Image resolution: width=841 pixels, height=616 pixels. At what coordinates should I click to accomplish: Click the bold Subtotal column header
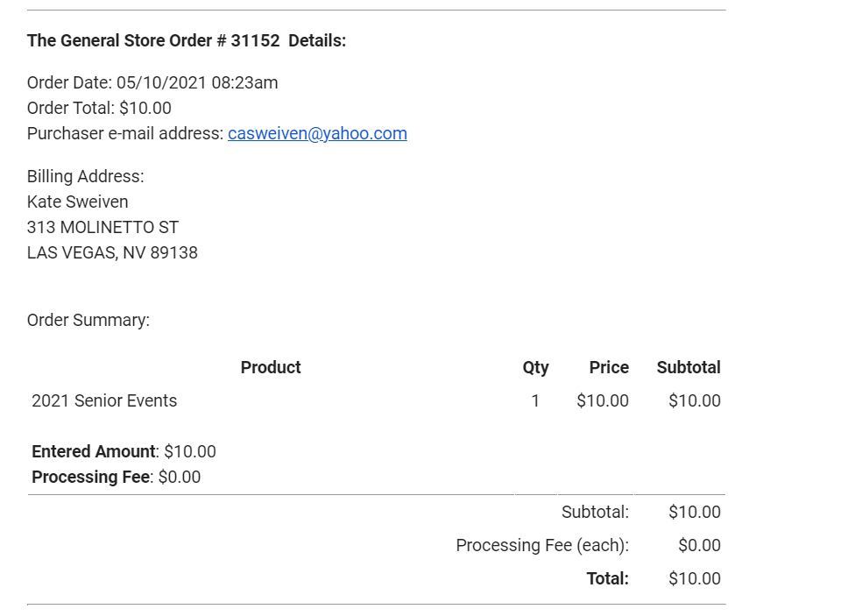[689, 368]
